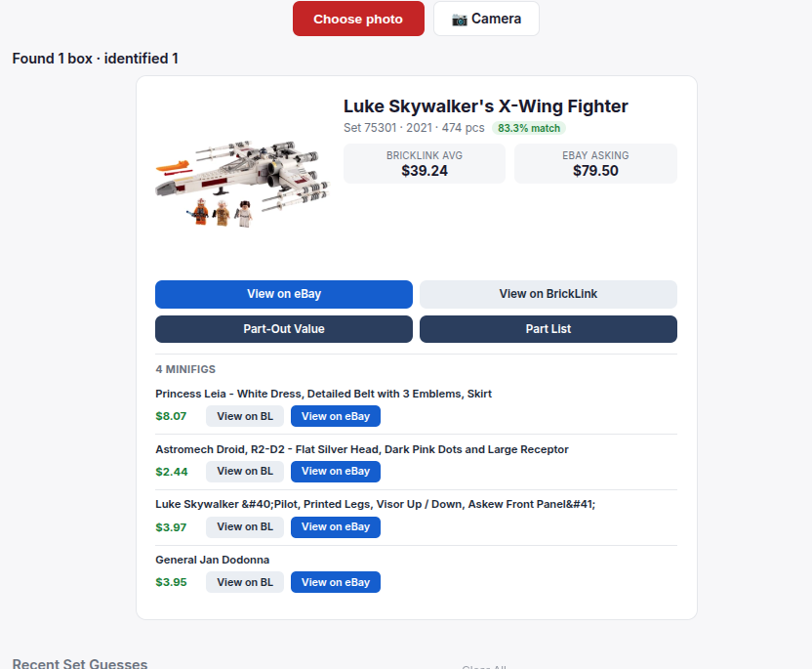Click the camera icon in Camera button
This screenshot has height=669, width=812.
pyautogui.click(x=460, y=20)
